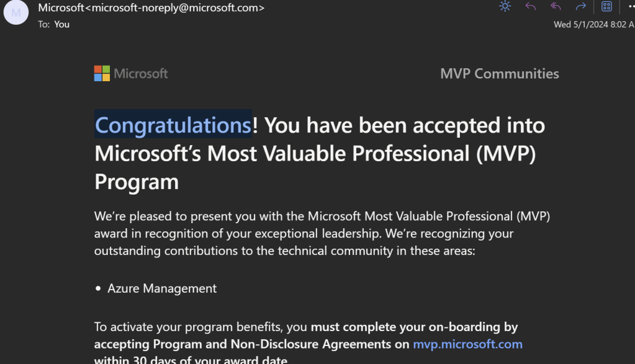This screenshot has height=364, width=635.
Task: Click the Microsoft wordmark text in banner
Action: [141, 74]
